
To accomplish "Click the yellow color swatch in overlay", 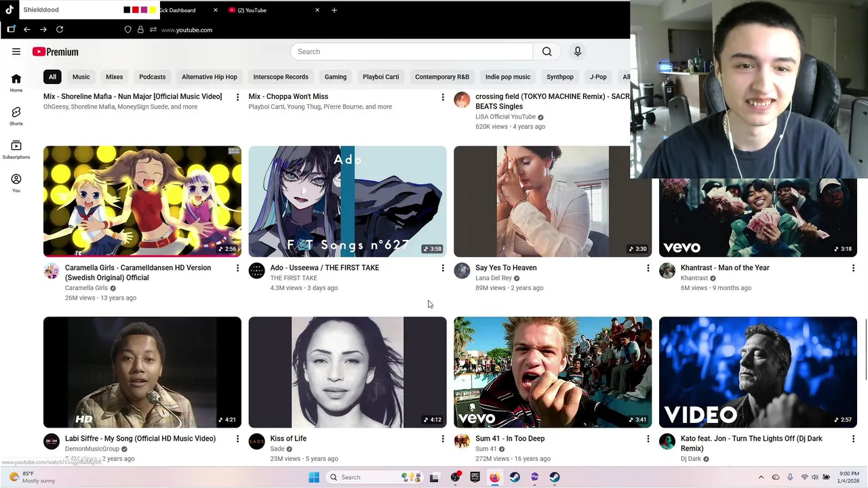I will [x=153, y=10].
